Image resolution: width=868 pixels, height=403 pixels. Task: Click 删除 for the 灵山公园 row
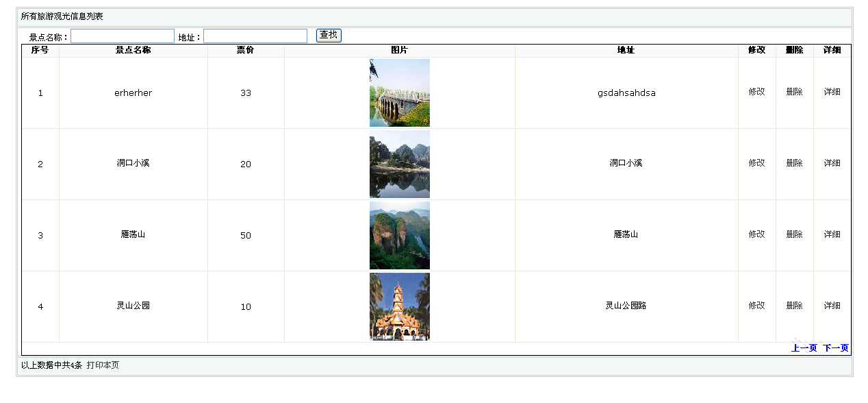794,306
